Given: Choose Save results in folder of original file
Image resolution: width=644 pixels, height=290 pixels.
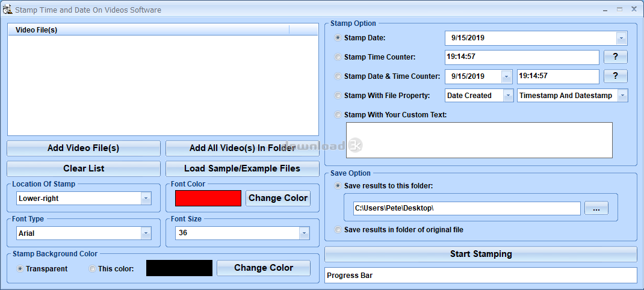Looking at the screenshot, I should (338, 230).
